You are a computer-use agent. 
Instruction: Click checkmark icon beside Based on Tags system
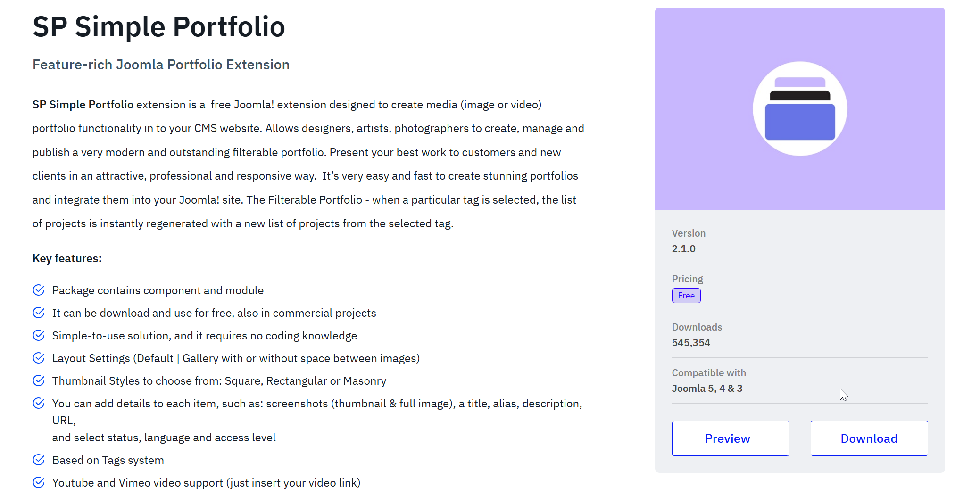pyautogui.click(x=39, y=460)
